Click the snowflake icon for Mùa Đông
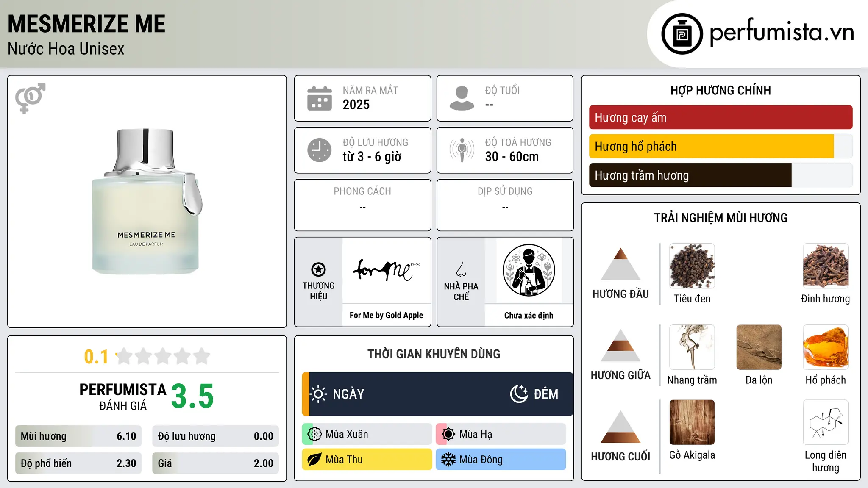The width and height of the screenshot is (868, 488). 448,460
